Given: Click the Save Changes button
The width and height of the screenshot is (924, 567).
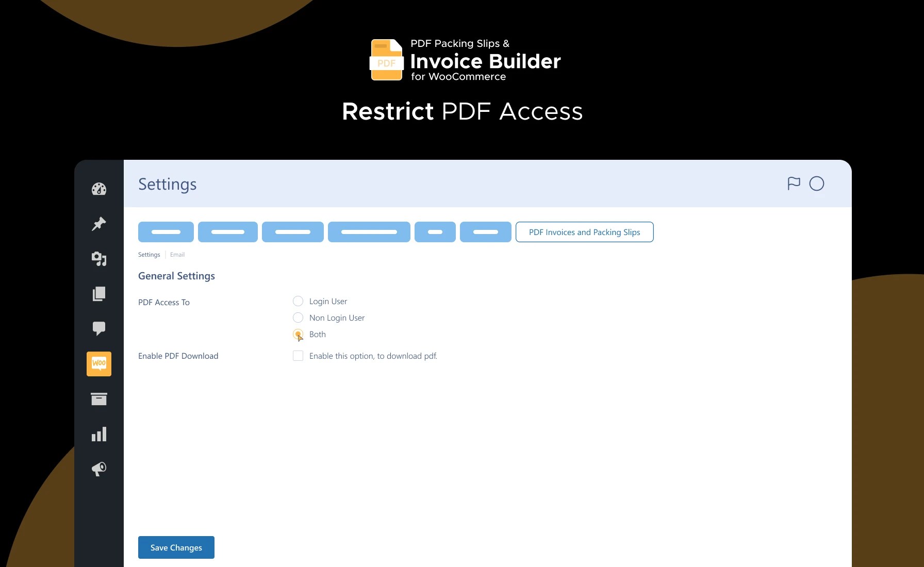Looking at the screenshot, I should tap(176, 547).
